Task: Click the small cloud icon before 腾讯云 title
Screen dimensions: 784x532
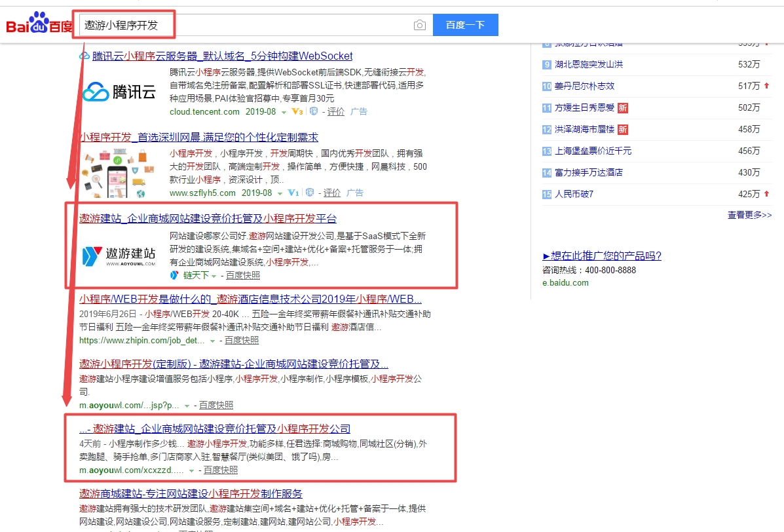Action: (84, 56)
